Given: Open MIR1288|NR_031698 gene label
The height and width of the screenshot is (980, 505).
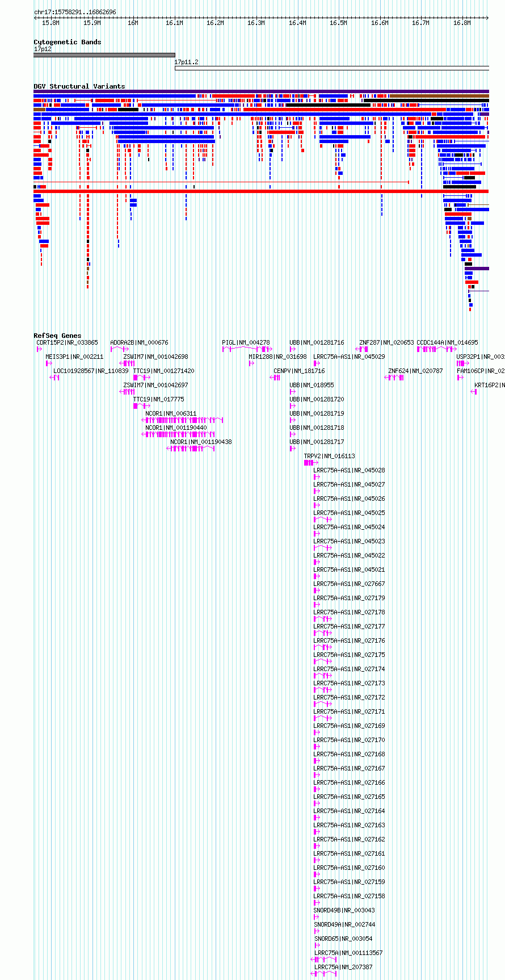Looking at the screenshot, I should (x=277, y=357).
